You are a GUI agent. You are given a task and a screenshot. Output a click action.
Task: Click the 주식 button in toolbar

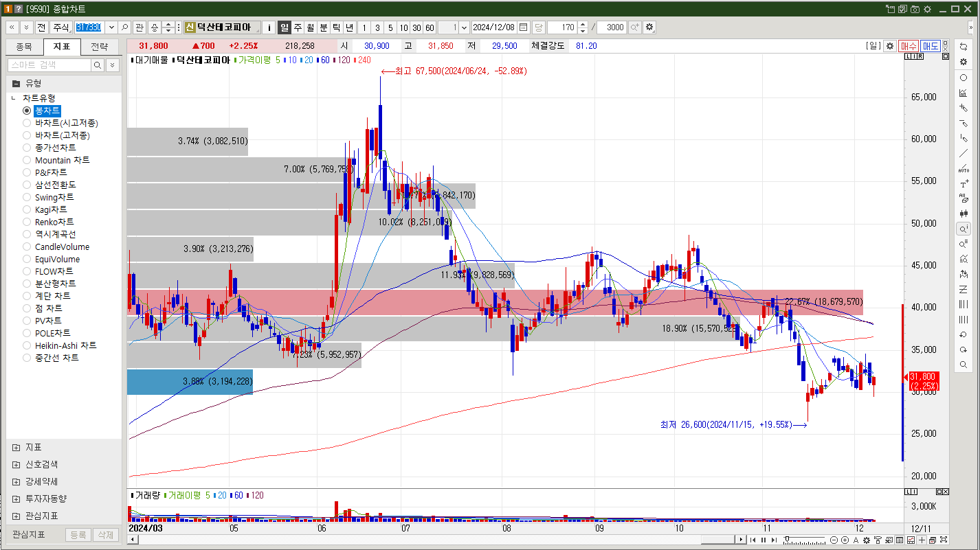[60, 27]
